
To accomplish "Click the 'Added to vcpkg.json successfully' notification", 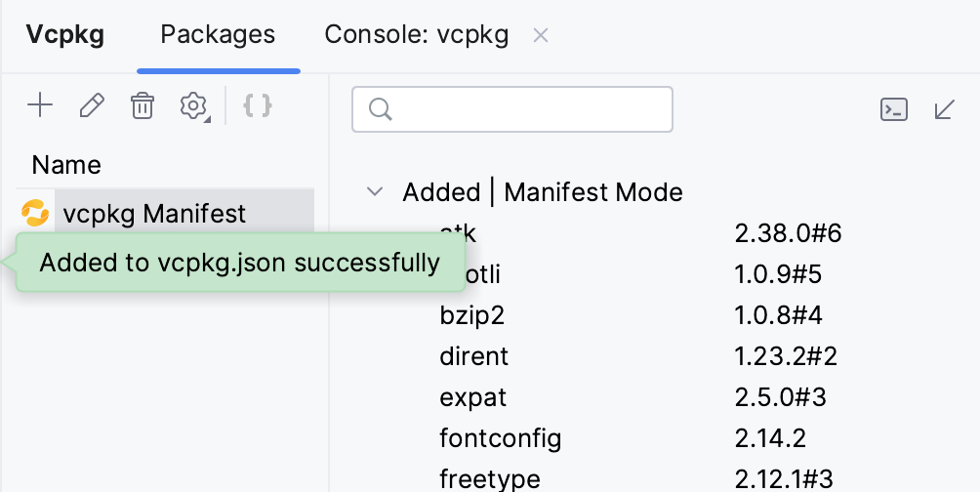I will point(240,263).
